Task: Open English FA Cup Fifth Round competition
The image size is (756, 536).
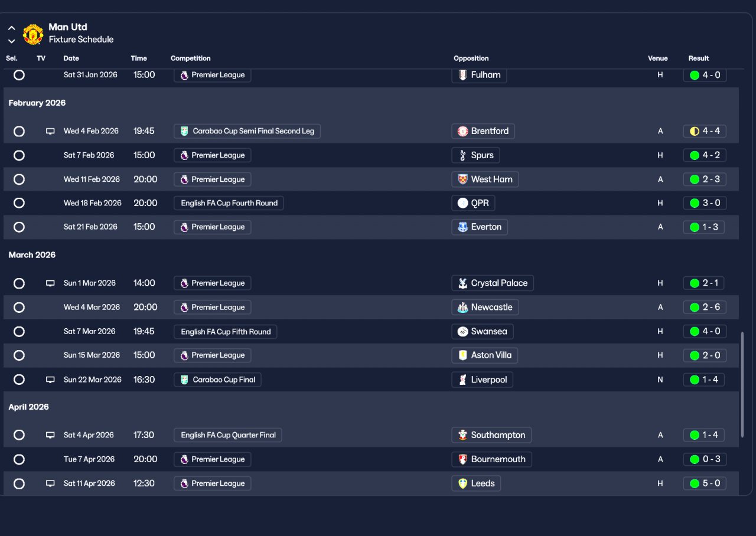Action: 225,332
